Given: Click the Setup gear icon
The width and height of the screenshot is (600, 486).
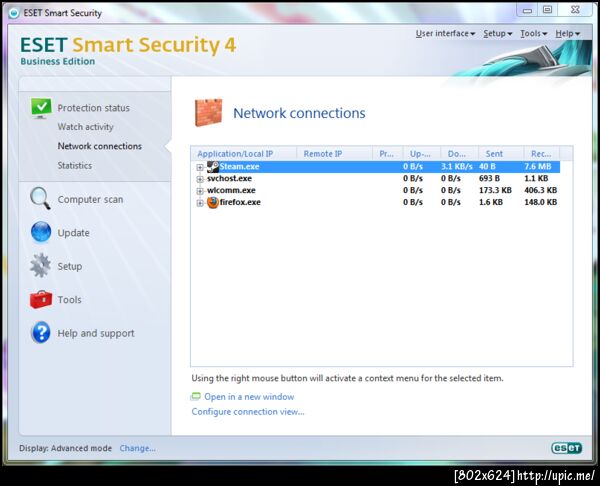Looking at the screenshot, I should 40,265.
